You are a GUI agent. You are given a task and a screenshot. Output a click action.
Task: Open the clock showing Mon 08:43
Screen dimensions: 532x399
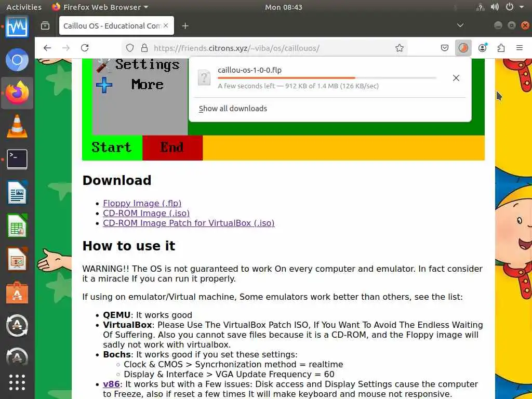pyautogui.click(x=283, y=7)
